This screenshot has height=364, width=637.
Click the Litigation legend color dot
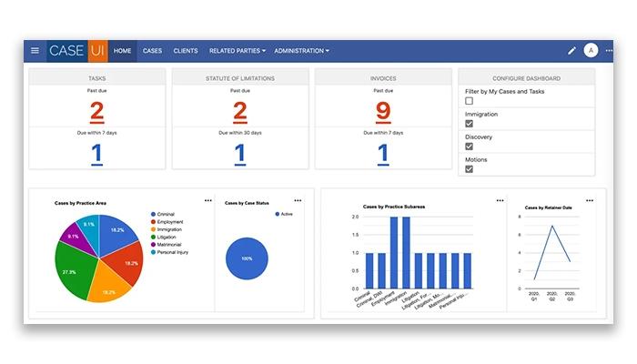coord(153,237)
